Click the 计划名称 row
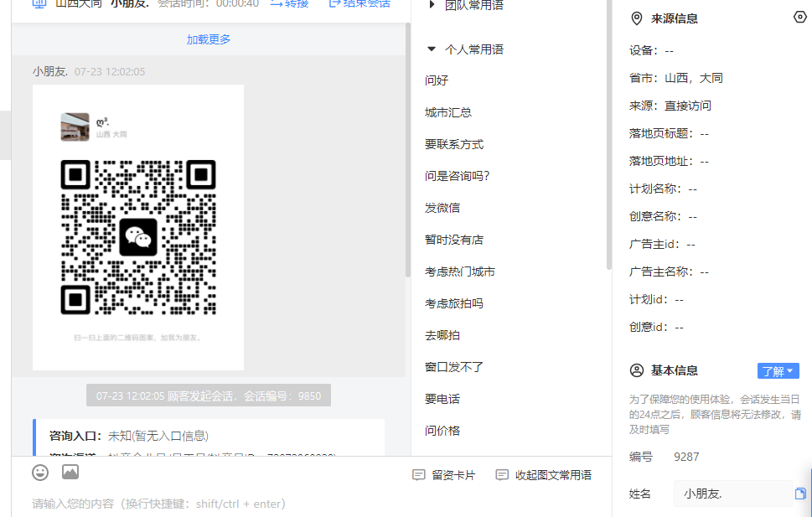The height and width of the screenshot is (517, 812). 664,189
